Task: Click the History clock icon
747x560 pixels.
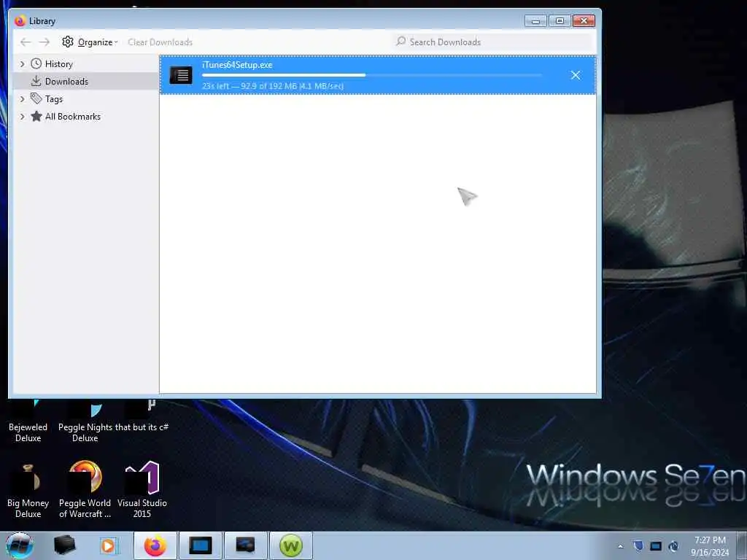Action: pyautogui.click(x=36, y=63)
